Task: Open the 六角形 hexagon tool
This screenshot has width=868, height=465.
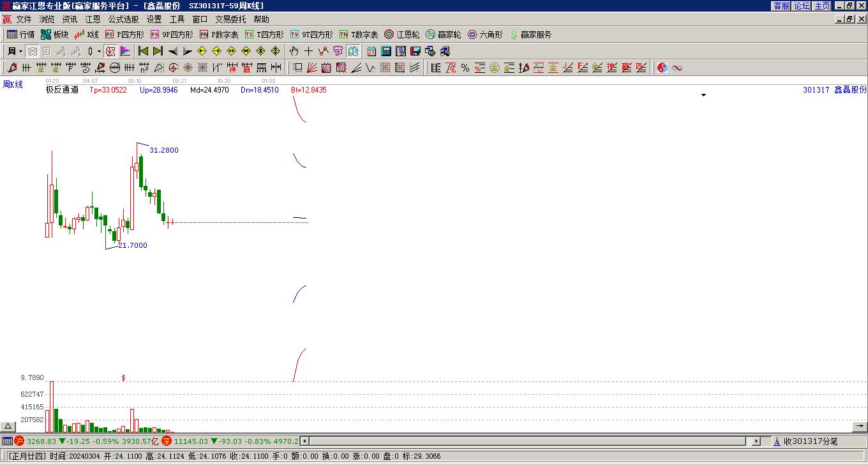Action: [x=485, y=34]
